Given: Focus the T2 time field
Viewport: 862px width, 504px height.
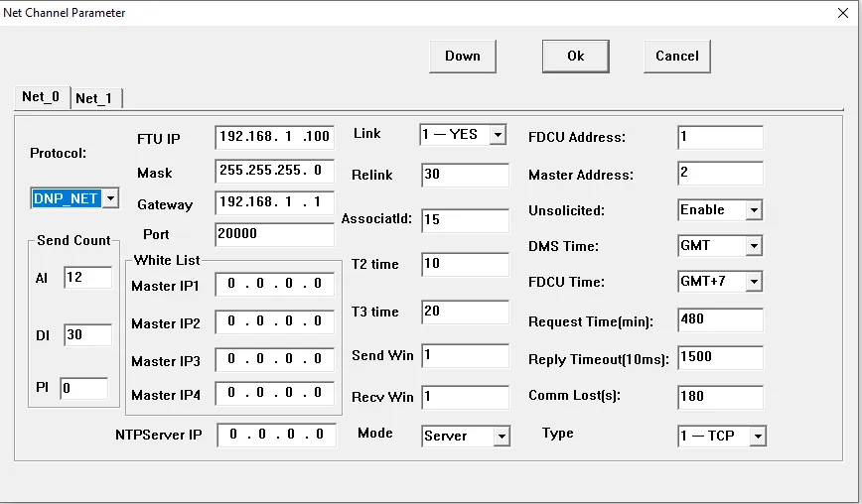Looking at the screenshot, I should pos(465,264).
